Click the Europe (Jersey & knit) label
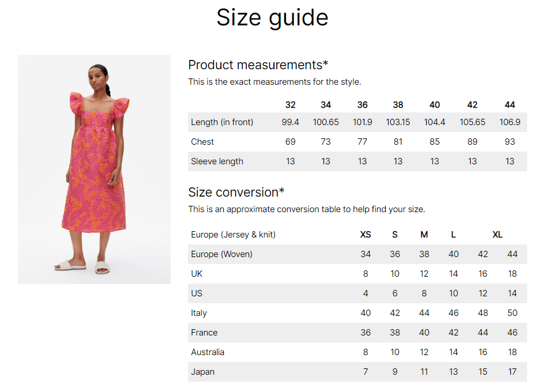 pyautogui.click(x=234, y=235)
